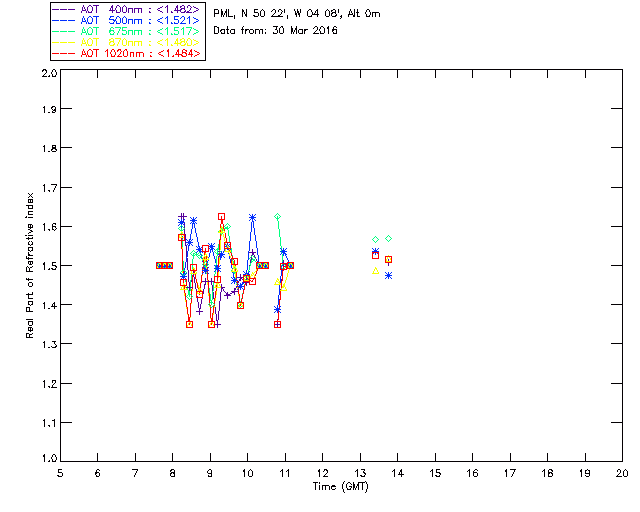Click the x-axis tick label 9
This screenshot has height=512, width=640.
(x=210, y=474)
